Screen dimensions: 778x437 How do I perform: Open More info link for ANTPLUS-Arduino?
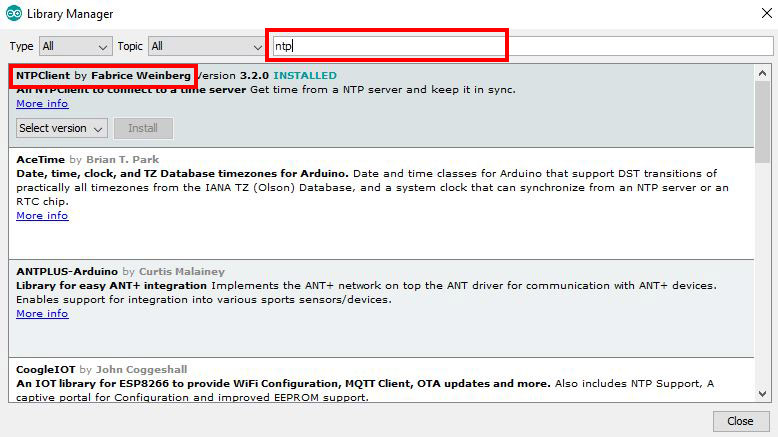(x=42, y=313)
